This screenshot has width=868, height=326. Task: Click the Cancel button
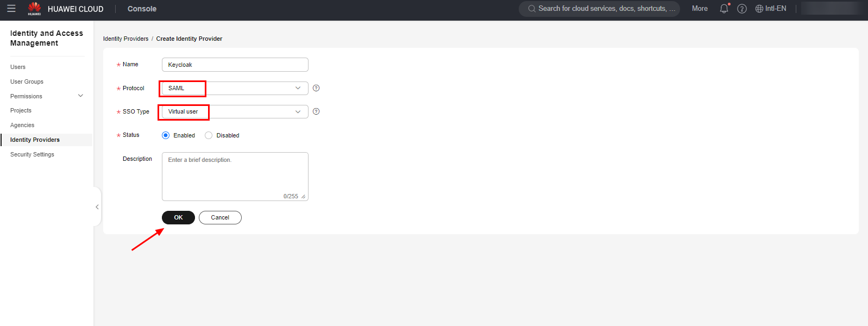pyautogui.click(x=220, y=217)
